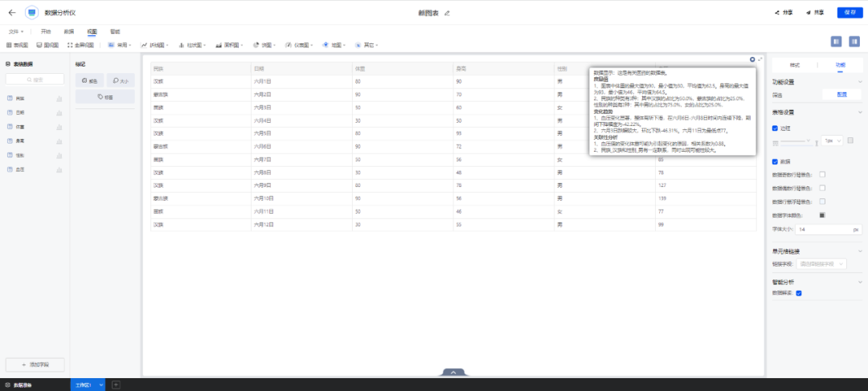Toggle the left panel layout icon
This screenshot has height=391, width=868.
pyautogui.click(x=837, y=41)
